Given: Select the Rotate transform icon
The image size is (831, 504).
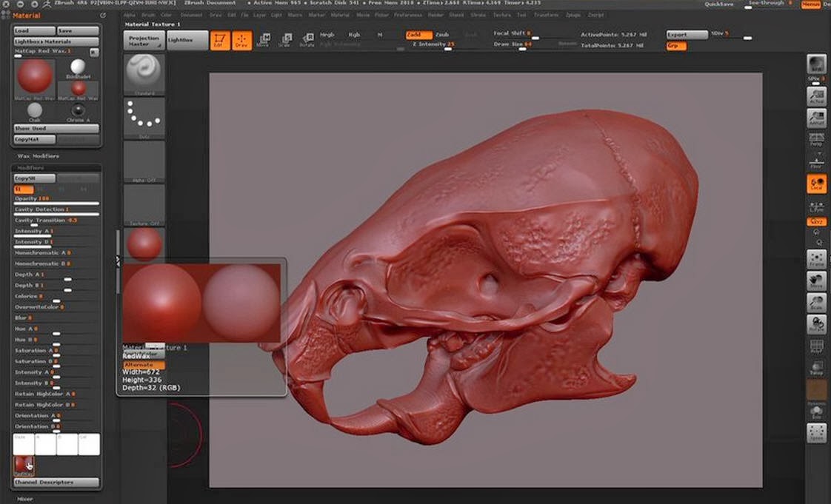Looking at the screenshot, I should (x=307, y=40).
